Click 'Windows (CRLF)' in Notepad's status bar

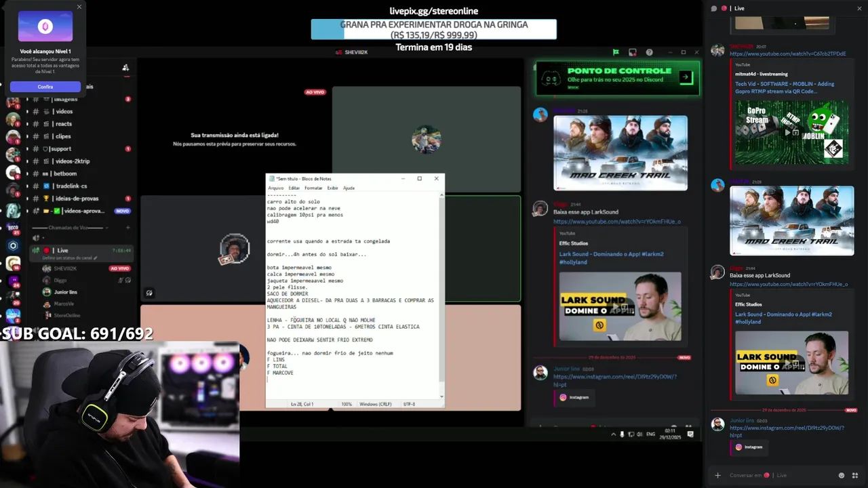(x=376, y=404)
